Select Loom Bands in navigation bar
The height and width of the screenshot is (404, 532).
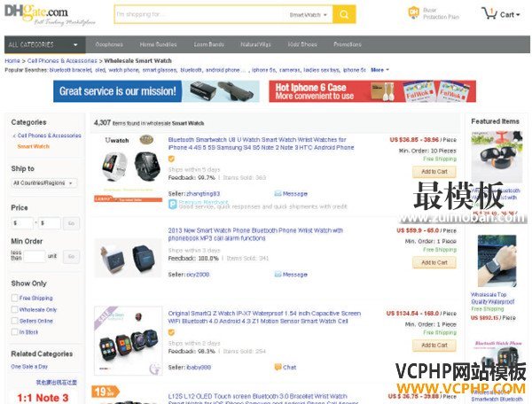coord(208,44)
